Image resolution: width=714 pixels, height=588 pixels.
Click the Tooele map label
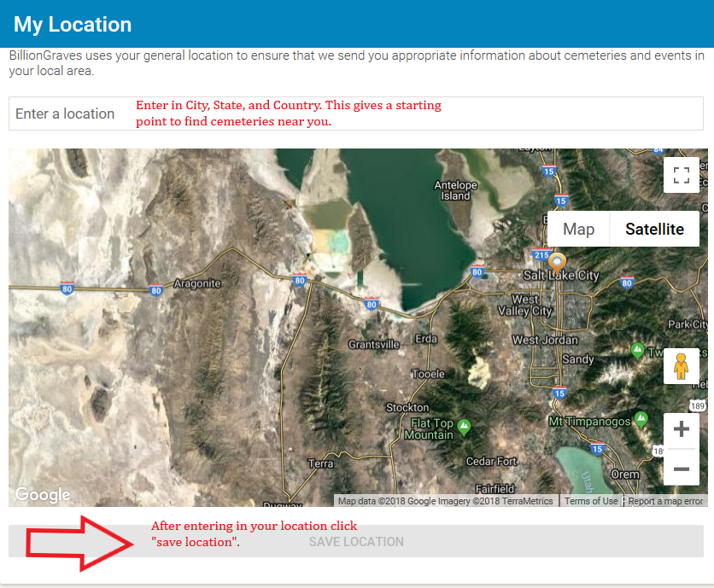(x=428, y=374)
